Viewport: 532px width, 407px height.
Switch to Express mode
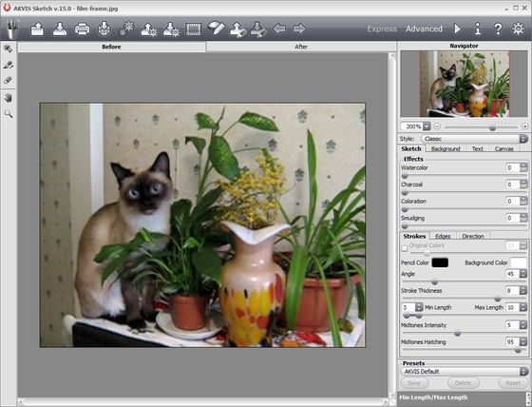382,29
